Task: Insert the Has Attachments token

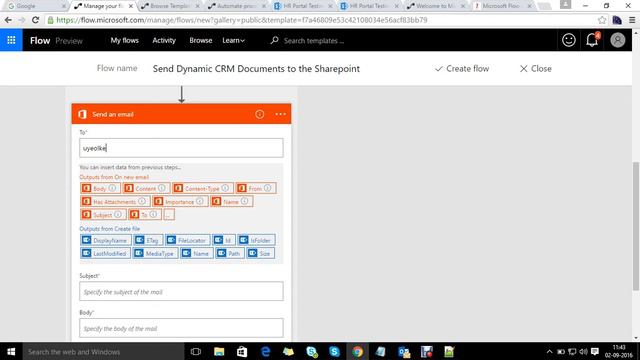Action: click(x=115, y=201)
